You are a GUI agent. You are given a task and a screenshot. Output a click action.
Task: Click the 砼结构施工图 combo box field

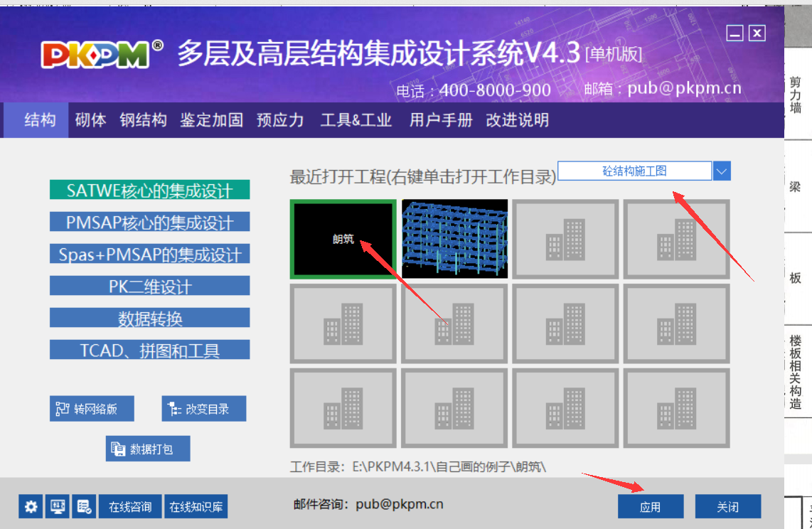(634, 171)
